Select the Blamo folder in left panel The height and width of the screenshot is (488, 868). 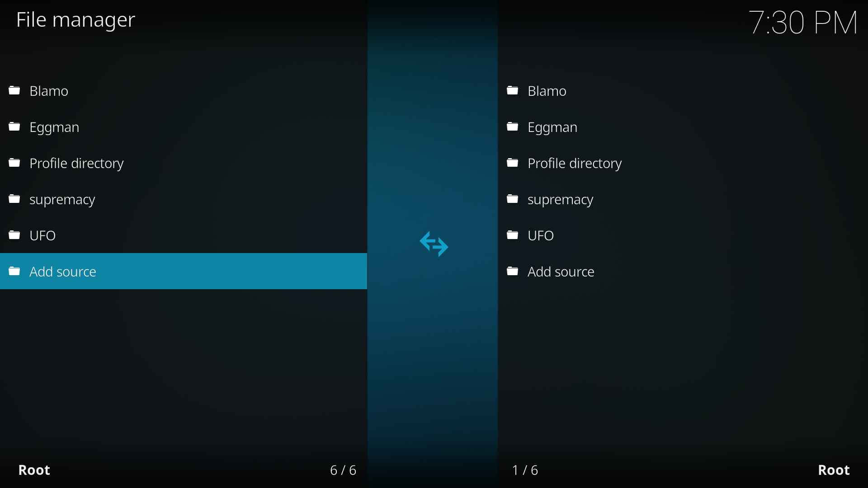(x=49, y=90)
